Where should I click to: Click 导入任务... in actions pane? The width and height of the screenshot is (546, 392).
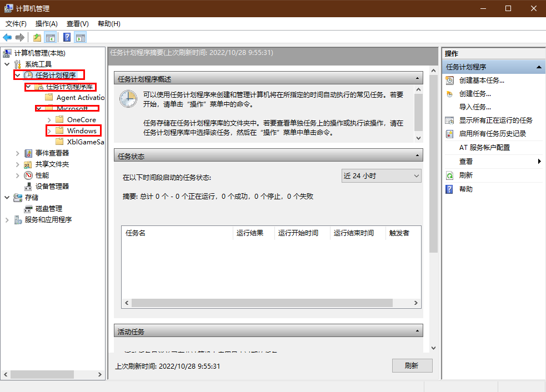pyautogui.click(x=475, y=107)
